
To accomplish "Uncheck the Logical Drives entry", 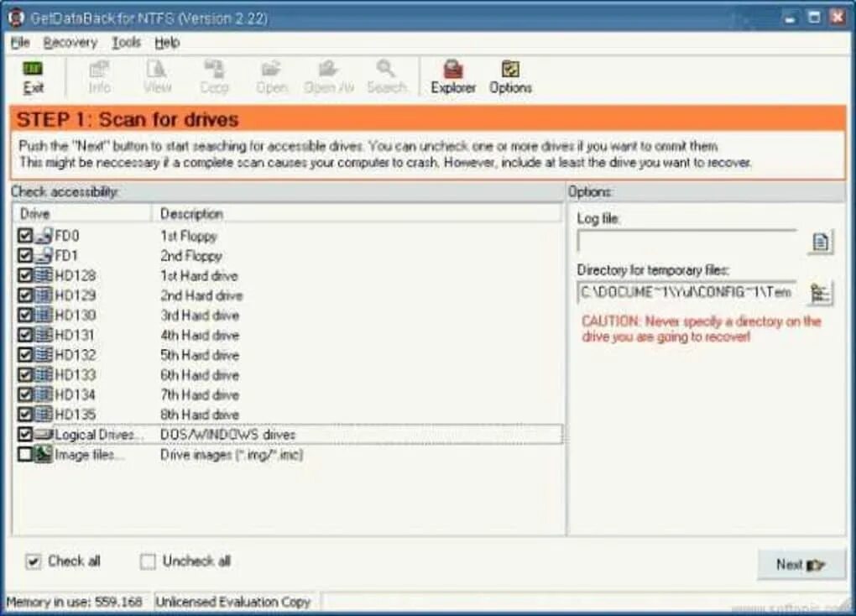I will tap(25, 434).
